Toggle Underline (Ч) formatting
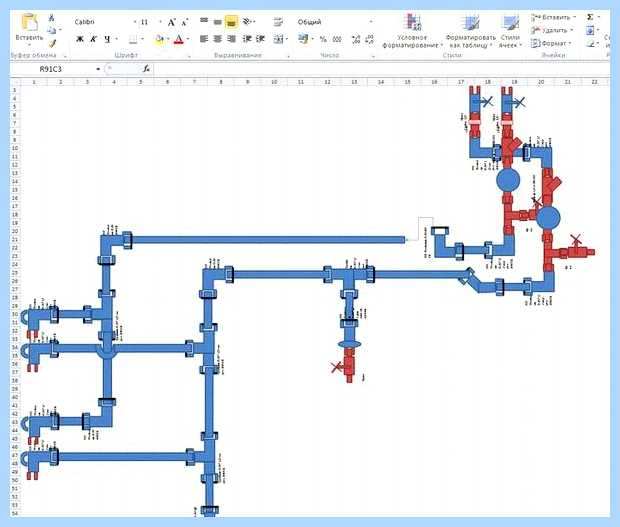Viewport: 620px width, 527px height. click(107, 39)
